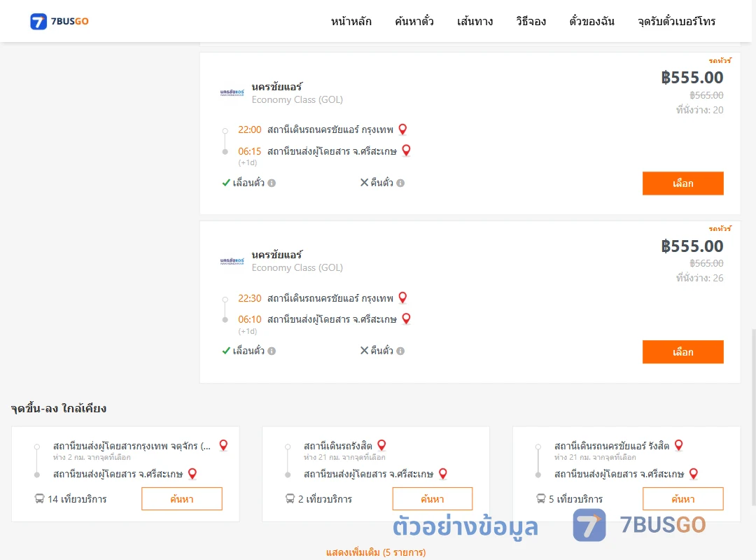Click ที่นั่งว่าง: 20 text
Viewport: 756px width, 560px height.
[x=699, y=110]
